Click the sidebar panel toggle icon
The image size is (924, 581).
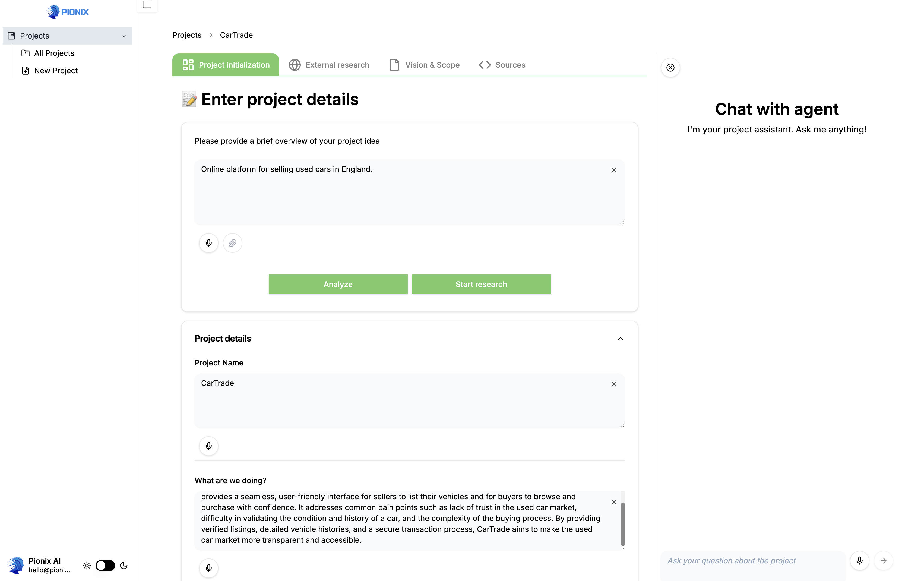[x=147, y=5]
